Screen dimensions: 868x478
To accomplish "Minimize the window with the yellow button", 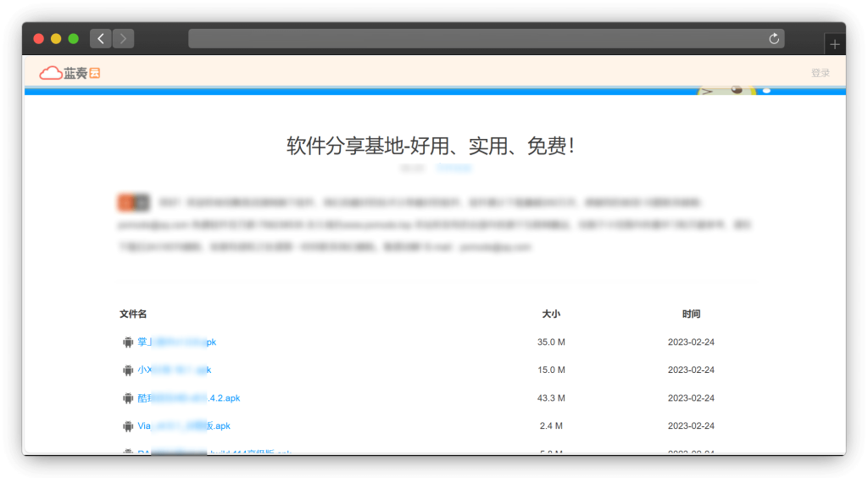I will [x=56, y=39].
